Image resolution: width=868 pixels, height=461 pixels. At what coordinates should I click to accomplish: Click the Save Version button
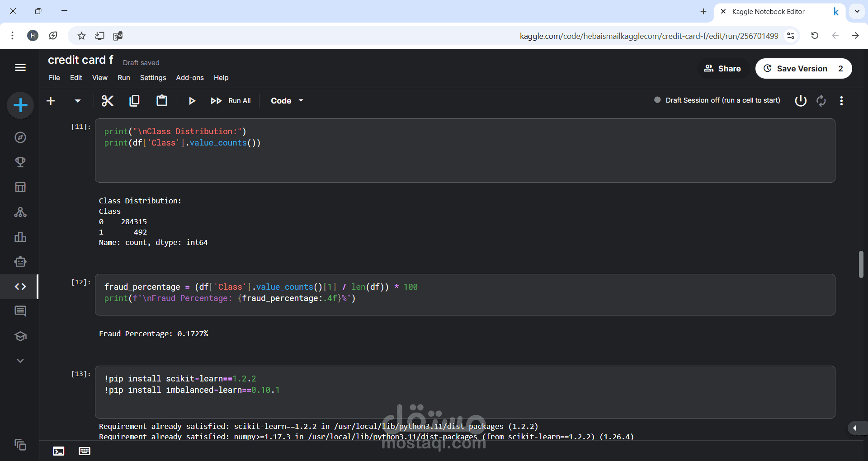(794, 69)
